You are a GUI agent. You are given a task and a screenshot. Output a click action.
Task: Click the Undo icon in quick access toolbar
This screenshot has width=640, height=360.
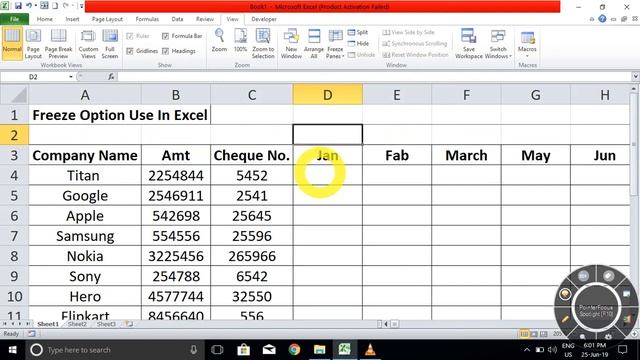29,6
